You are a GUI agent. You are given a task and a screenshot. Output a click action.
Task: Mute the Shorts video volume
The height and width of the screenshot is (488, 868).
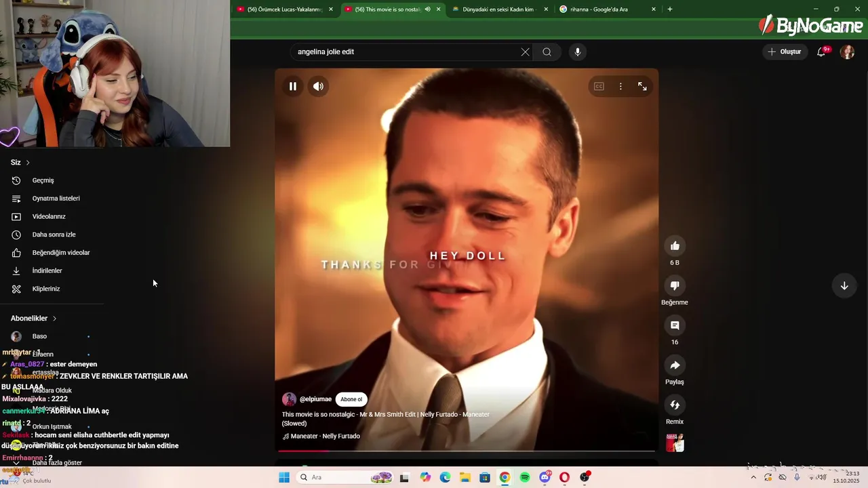318,86
